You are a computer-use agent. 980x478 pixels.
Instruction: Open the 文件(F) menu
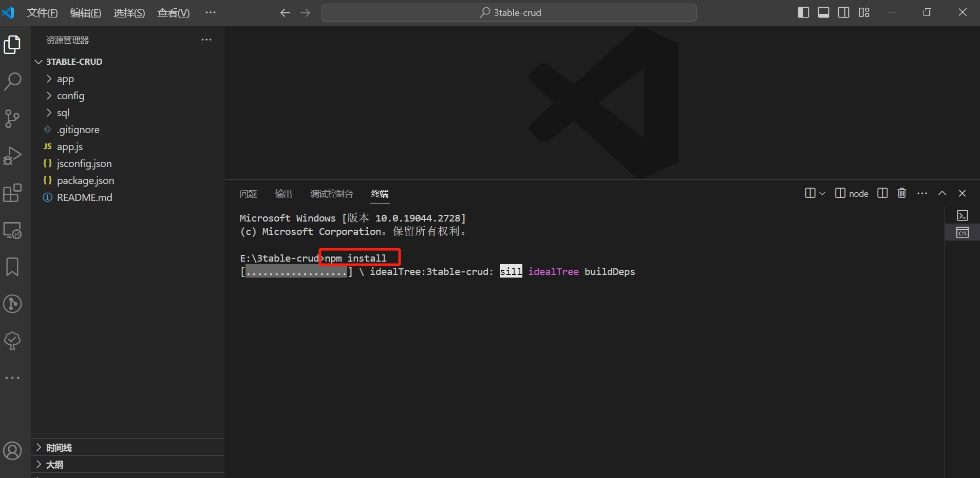[42, 12]
